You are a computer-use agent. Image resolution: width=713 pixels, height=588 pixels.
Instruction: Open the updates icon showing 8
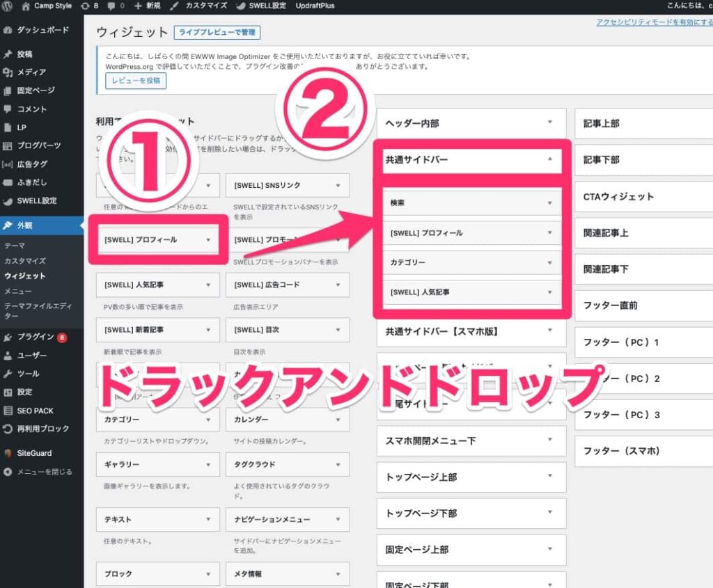tap(84, 6)
